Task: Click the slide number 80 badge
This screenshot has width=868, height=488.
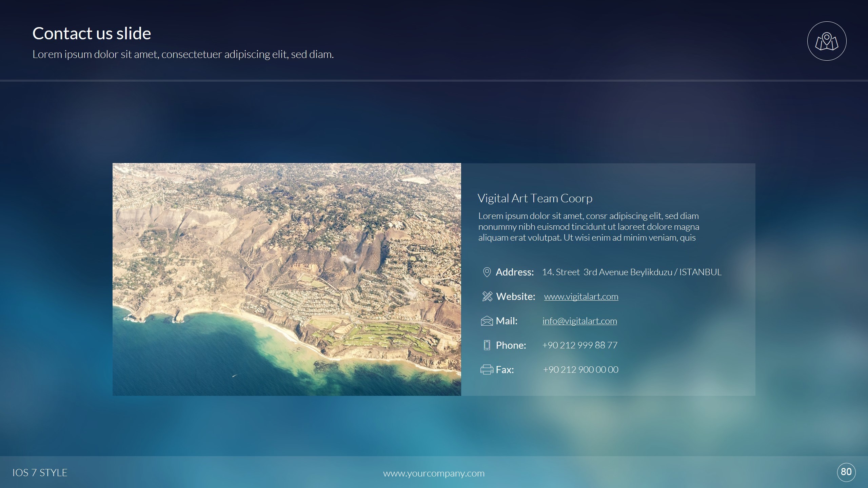Action: 846,472
